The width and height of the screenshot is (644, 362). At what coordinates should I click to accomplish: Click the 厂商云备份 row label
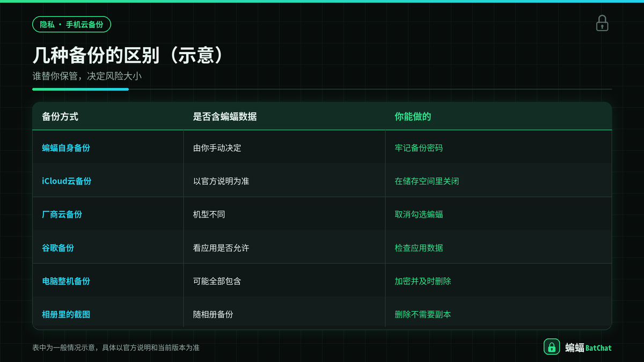coord(62,214)
